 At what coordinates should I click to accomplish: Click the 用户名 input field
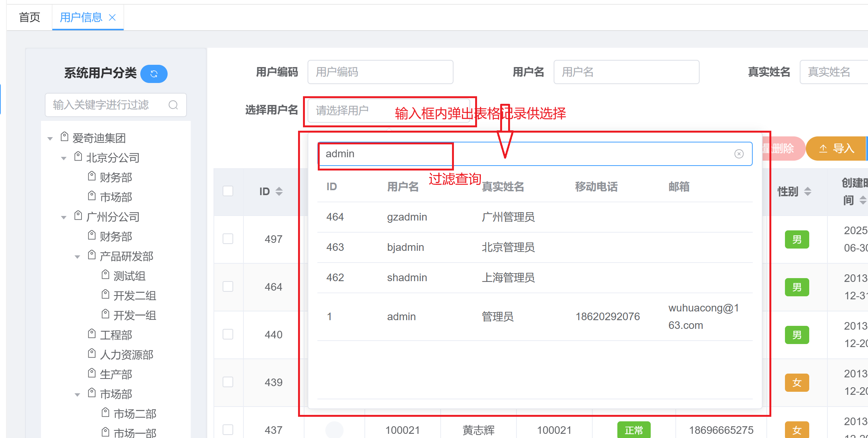pos(626,72)
